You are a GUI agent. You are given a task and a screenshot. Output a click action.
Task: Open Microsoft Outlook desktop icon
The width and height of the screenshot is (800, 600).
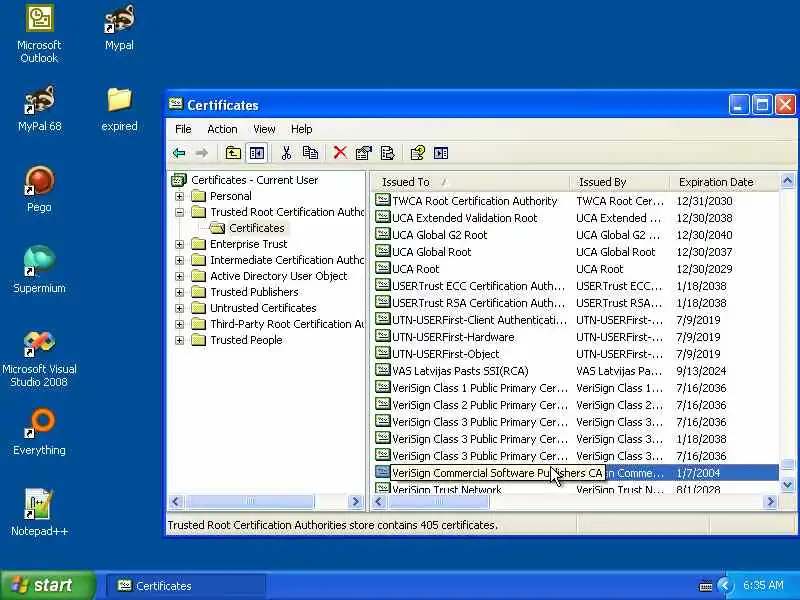click(39, 34)
